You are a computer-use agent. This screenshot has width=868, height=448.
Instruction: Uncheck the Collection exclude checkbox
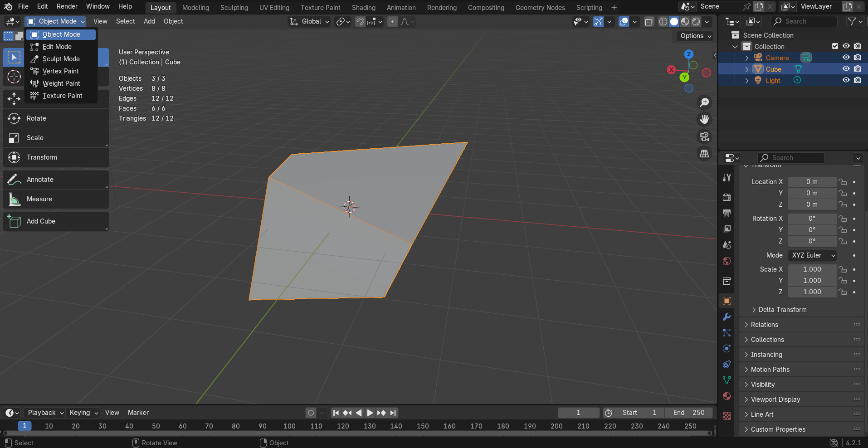[x=835, y=46]
